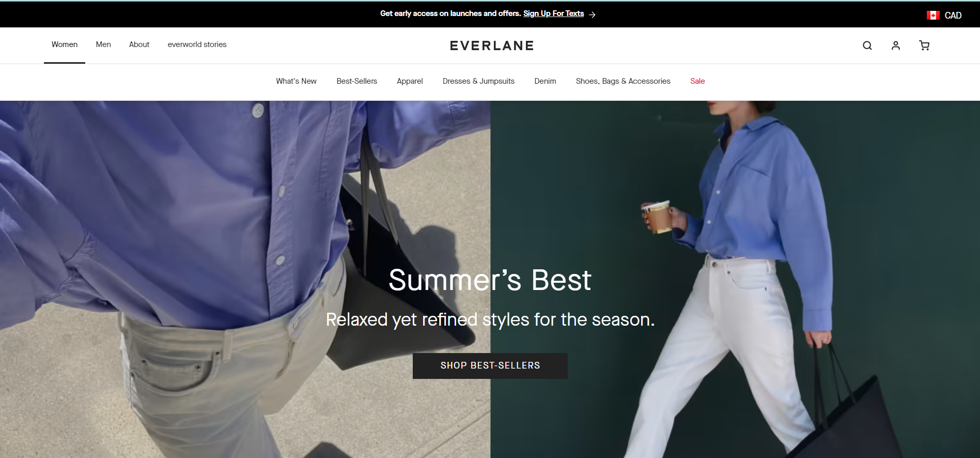Open the account profile icon
This screenshot has height=458, width=980.
tap(896, 45)
